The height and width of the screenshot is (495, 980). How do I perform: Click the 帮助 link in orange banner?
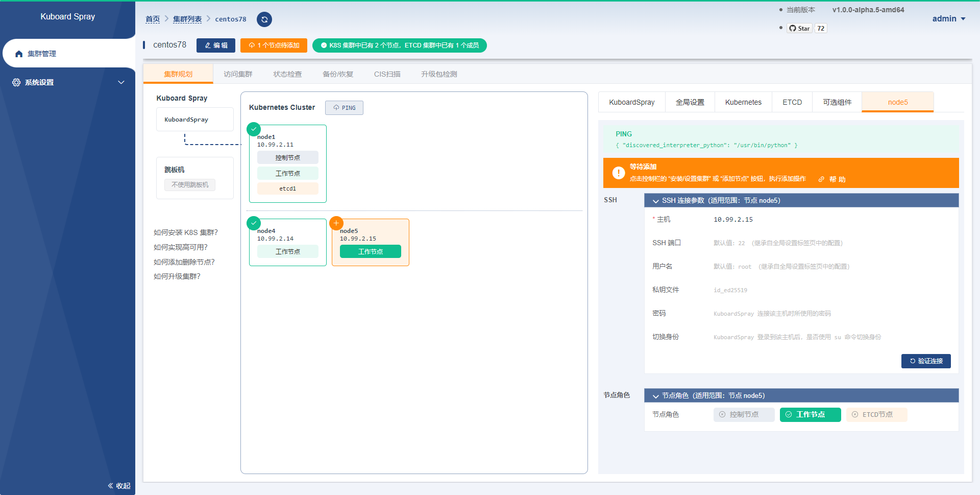click(x=832, y=179)
